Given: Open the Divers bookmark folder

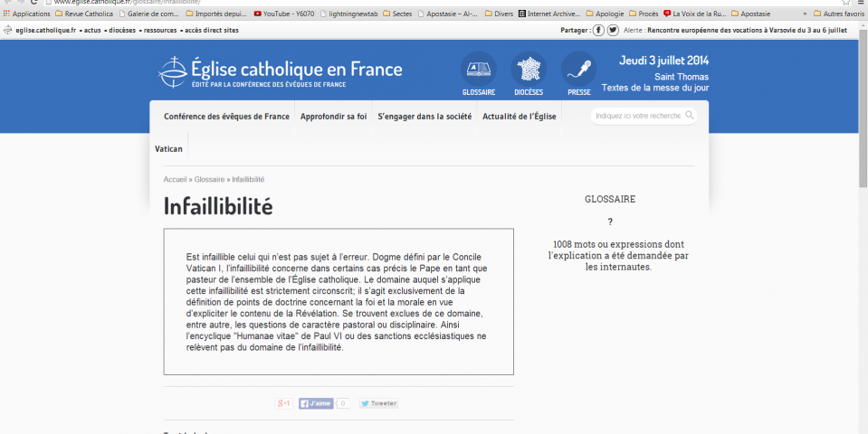Looking at the screenshot, I should tap(499, 14).
